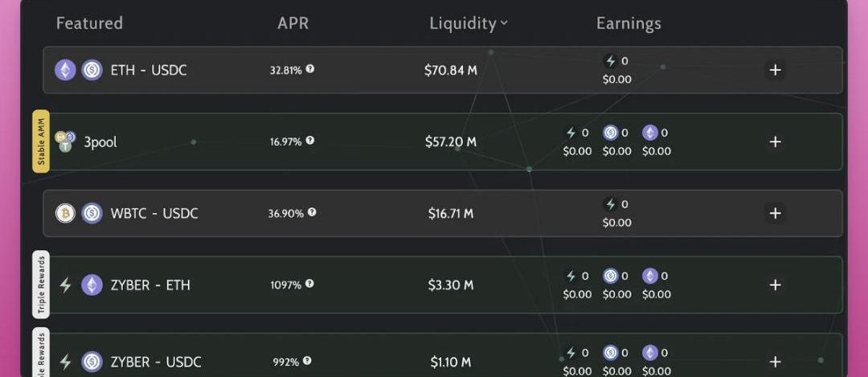Click APR help icon next to 992%

[308, 361]
